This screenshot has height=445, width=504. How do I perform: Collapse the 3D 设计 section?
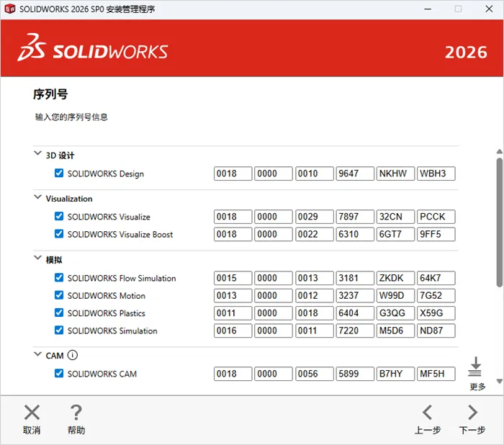[37, 153]
